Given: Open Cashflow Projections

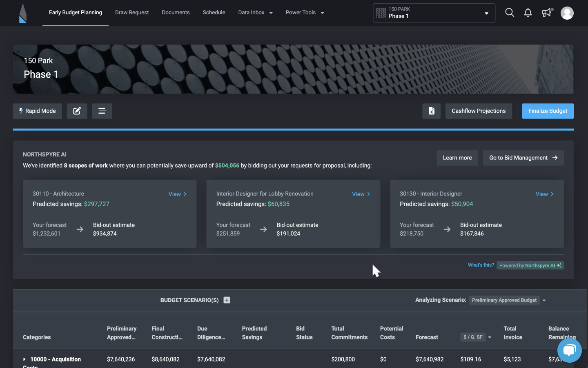Looking at the screenshot, I should [x=479, y=111].
